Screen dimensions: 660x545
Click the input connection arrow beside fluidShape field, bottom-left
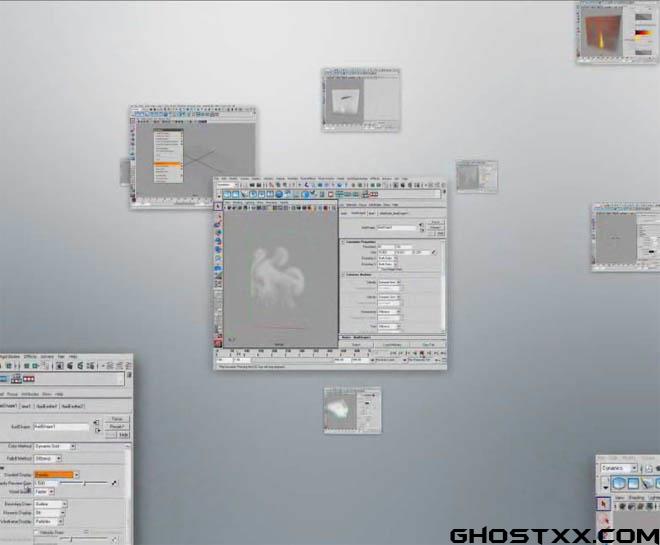coord(96,423)
